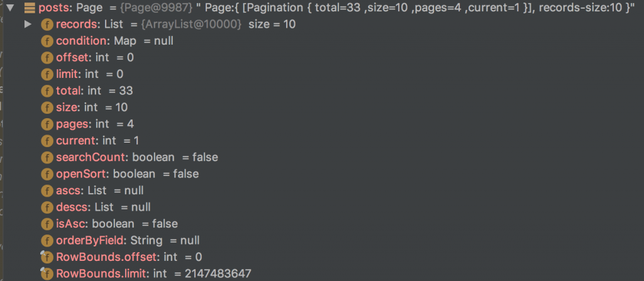
Task: Click the posts object stack icon
Action: pos(30,8)
